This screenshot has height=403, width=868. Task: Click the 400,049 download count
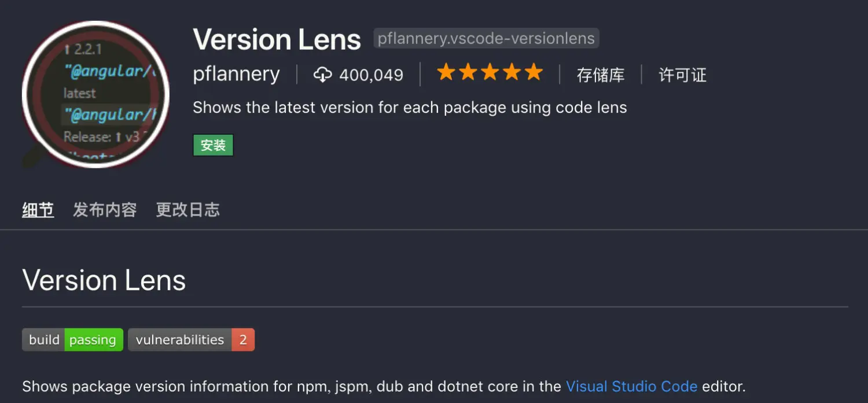point(372,74)
